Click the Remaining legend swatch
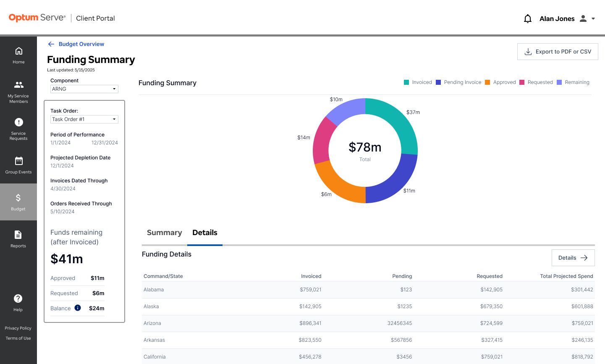The height and width of the screenshot is (364, 605). tap(559, 82)
